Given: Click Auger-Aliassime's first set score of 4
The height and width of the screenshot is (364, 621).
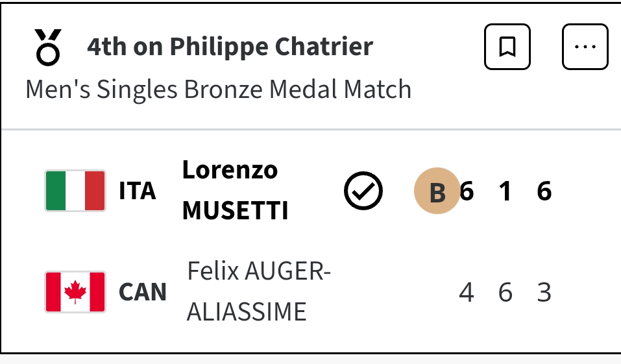Looking at the screenshot, I should (466, 293).
